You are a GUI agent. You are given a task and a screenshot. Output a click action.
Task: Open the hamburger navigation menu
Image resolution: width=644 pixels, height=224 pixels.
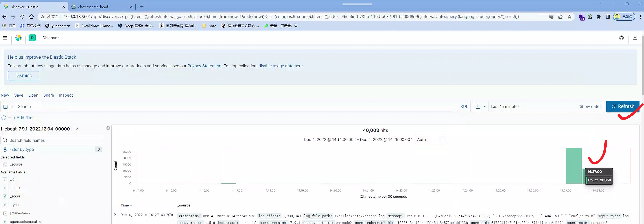[x=5, y=38]
